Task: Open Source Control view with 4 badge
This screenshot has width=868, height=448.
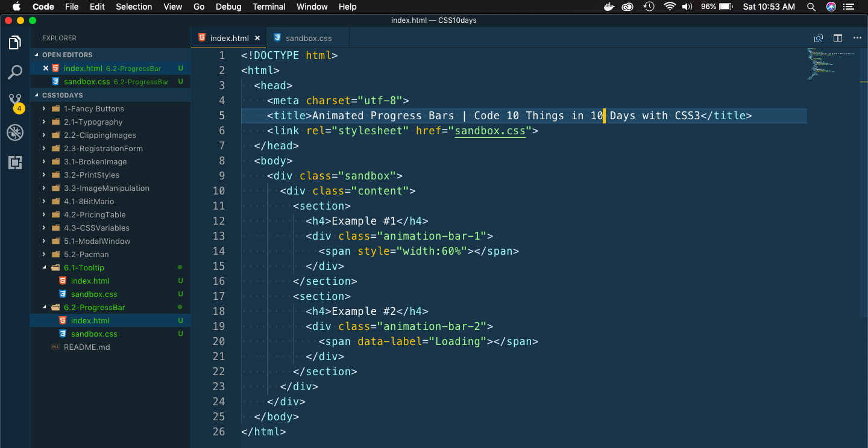Action: 15,103
